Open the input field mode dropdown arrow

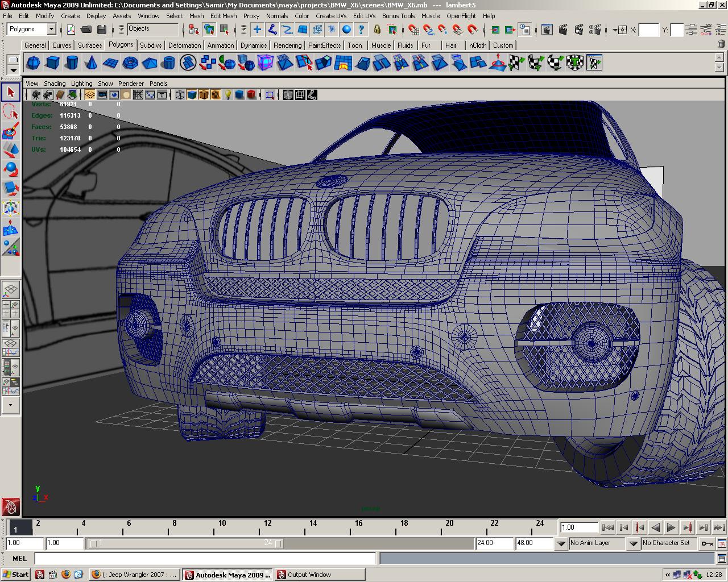615,30
